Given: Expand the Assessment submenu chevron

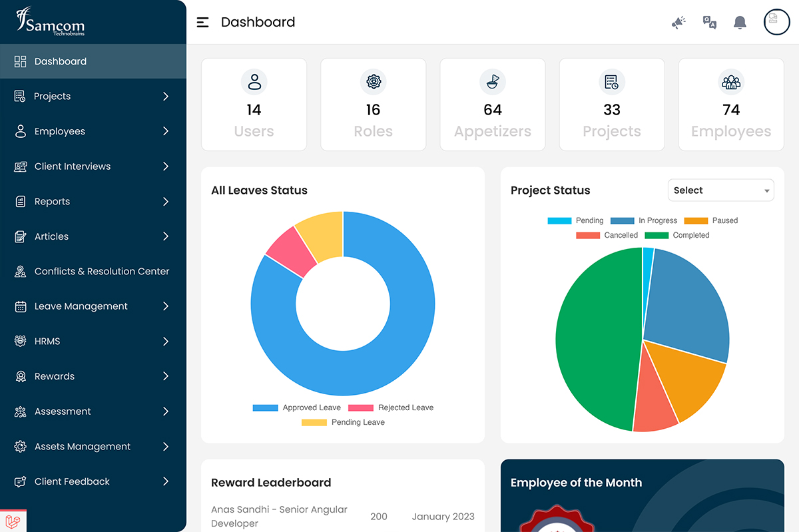Looking at the screenshot, I should (x=166, y=411).
